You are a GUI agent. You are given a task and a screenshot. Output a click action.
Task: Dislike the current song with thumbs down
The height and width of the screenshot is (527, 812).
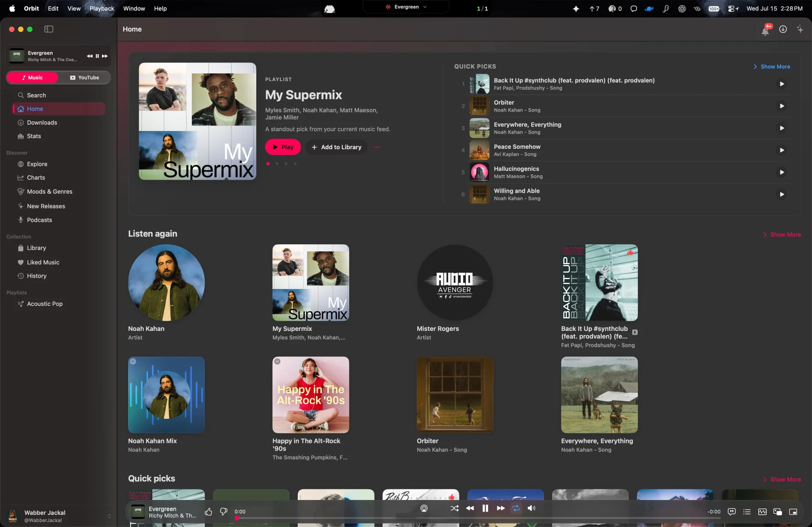[224, 512]
